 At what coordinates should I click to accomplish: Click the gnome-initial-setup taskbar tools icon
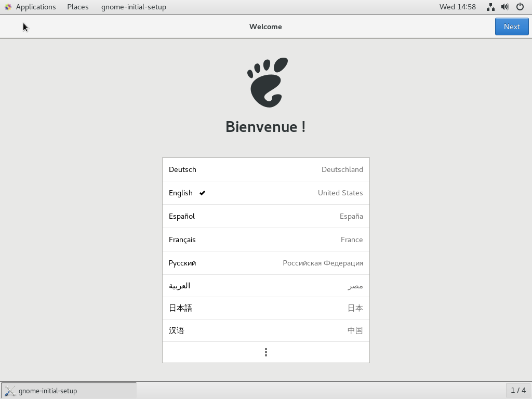coord(10,391)
